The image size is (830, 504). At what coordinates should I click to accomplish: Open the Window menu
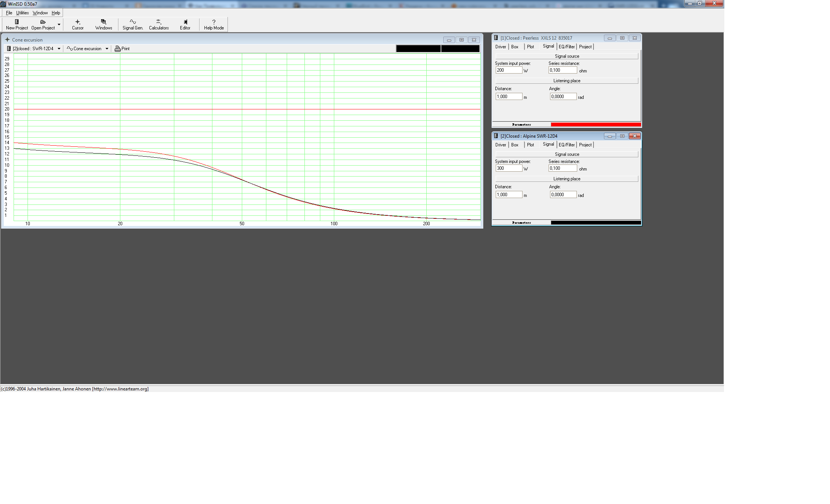[40, 13]
